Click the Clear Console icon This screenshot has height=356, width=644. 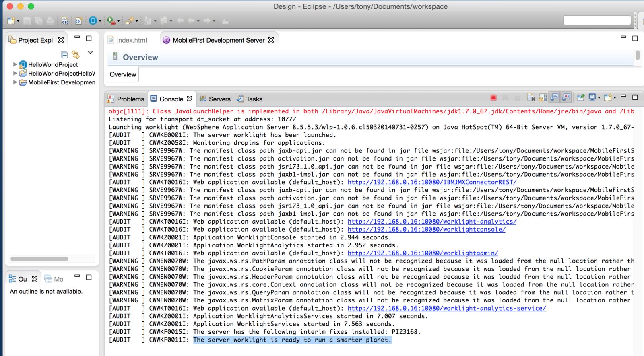click(x=531, y=97)
